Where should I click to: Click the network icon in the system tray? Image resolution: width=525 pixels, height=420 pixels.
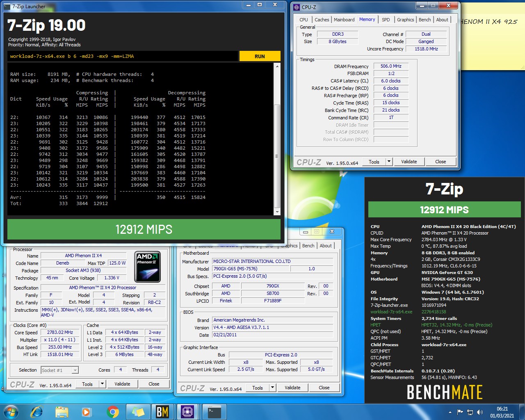[470, 412]
